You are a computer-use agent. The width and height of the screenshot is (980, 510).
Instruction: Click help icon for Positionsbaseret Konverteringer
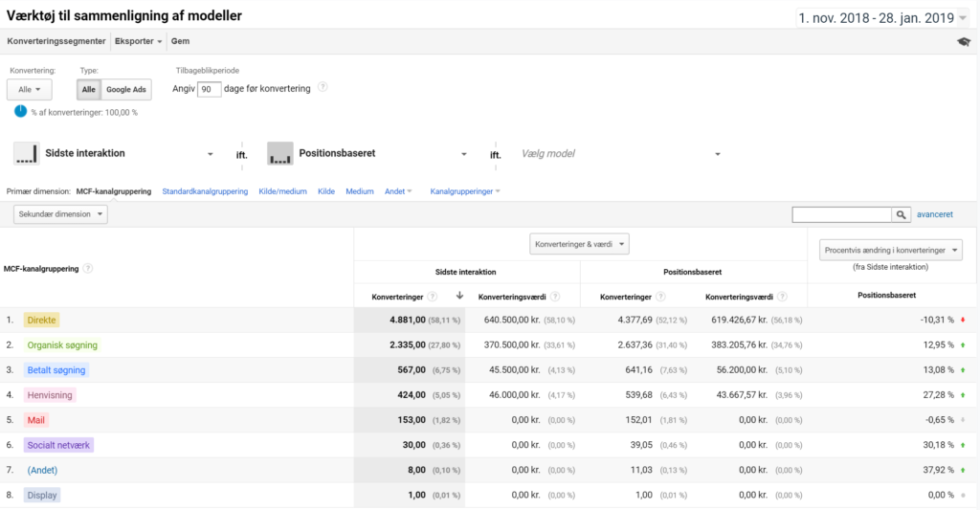pyautogui.click(x=660, y=297)
